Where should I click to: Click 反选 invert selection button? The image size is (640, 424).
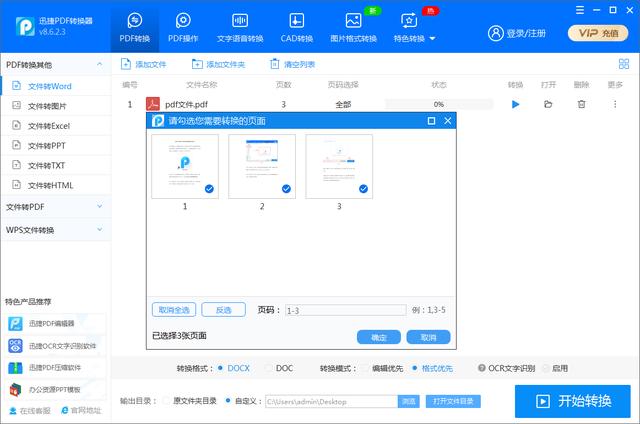(x=224, y=310)
